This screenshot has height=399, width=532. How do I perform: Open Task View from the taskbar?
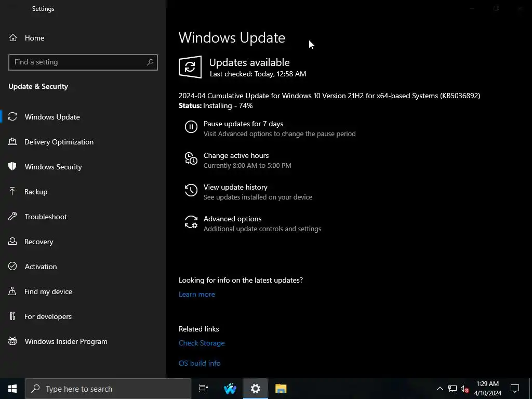tap(204, 389)
